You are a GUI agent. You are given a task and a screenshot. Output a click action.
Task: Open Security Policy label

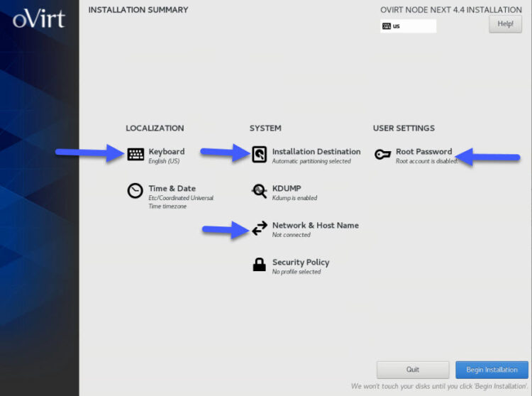301,263
